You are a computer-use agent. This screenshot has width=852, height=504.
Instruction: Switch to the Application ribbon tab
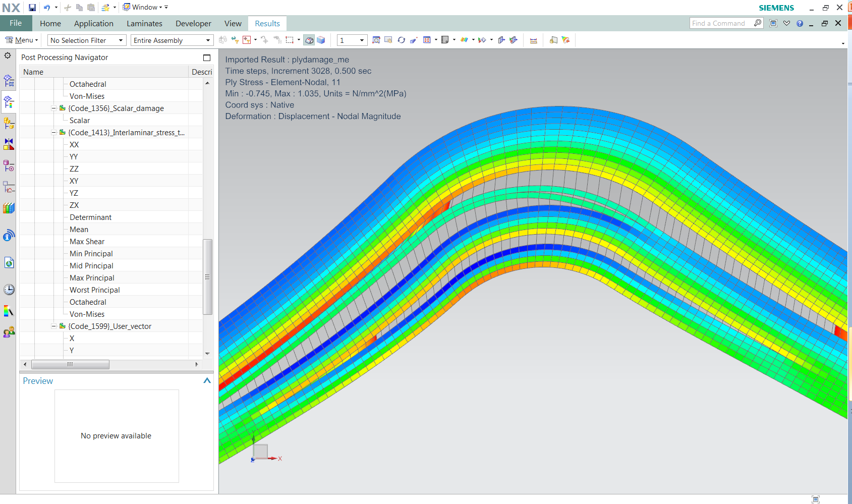(x=94, y=23)
